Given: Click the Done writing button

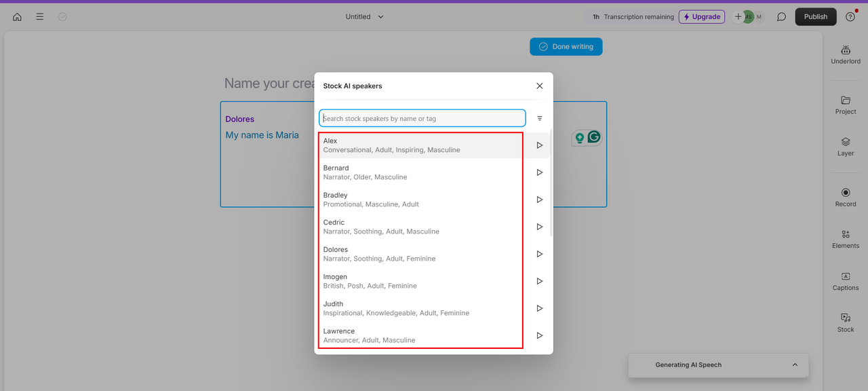Looking at the screenshot, I should click(x=566, y=47).
